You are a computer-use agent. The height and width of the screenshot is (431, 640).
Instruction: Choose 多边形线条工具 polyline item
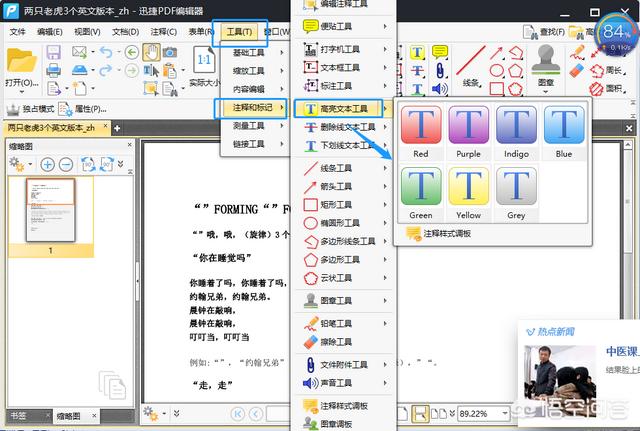(344, 241)
